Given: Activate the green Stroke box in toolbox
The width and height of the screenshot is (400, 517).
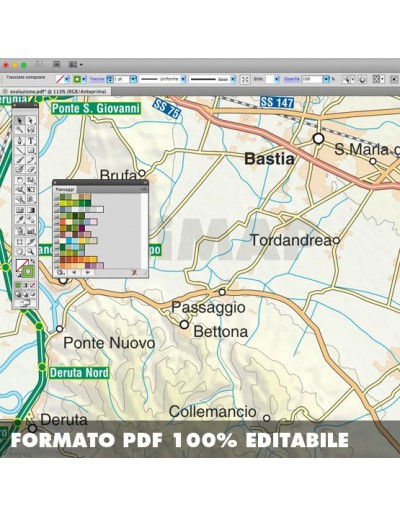Looking at the screenshot, I should point(28,271).
